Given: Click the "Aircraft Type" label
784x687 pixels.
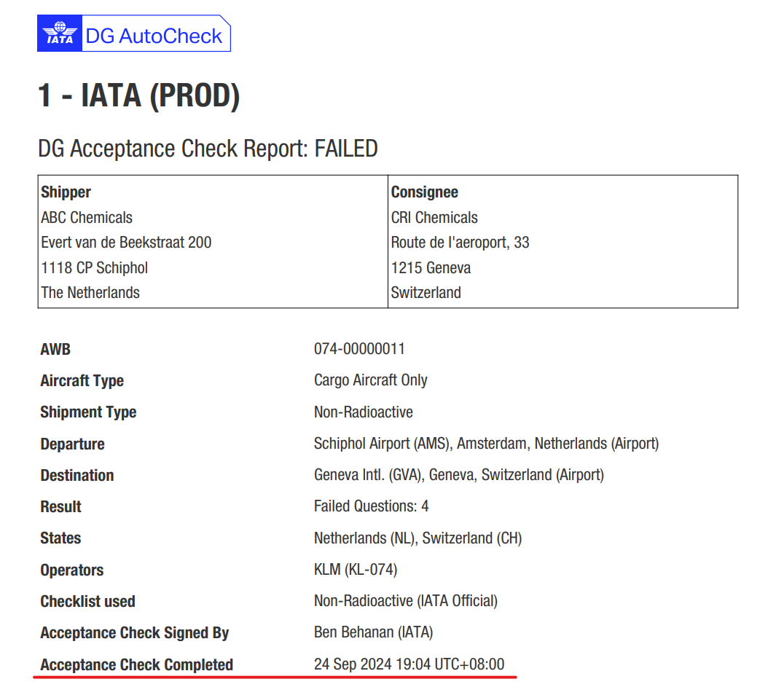Looking at the screenshot, I should [82, 380].
